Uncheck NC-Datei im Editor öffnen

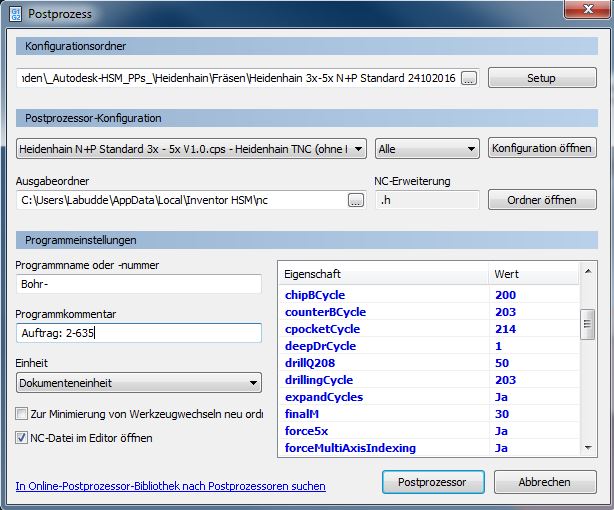pyautogui.click(x=22, y=438)
